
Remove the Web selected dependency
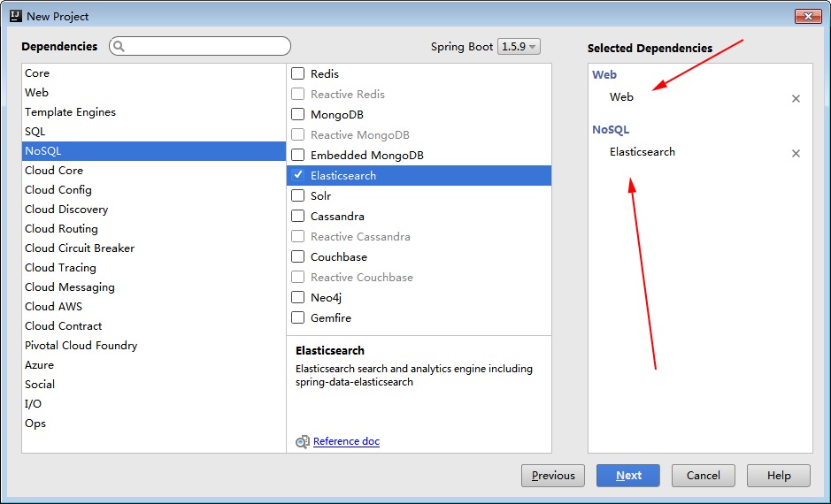tap(796, 99)
